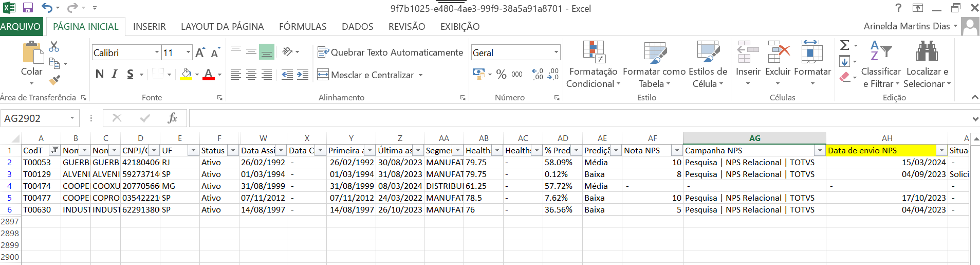Image resolution: width=980 pixels, height=265 pixels.
Task: Toggle italic (I) formatting
Action: tap(115, 74)
